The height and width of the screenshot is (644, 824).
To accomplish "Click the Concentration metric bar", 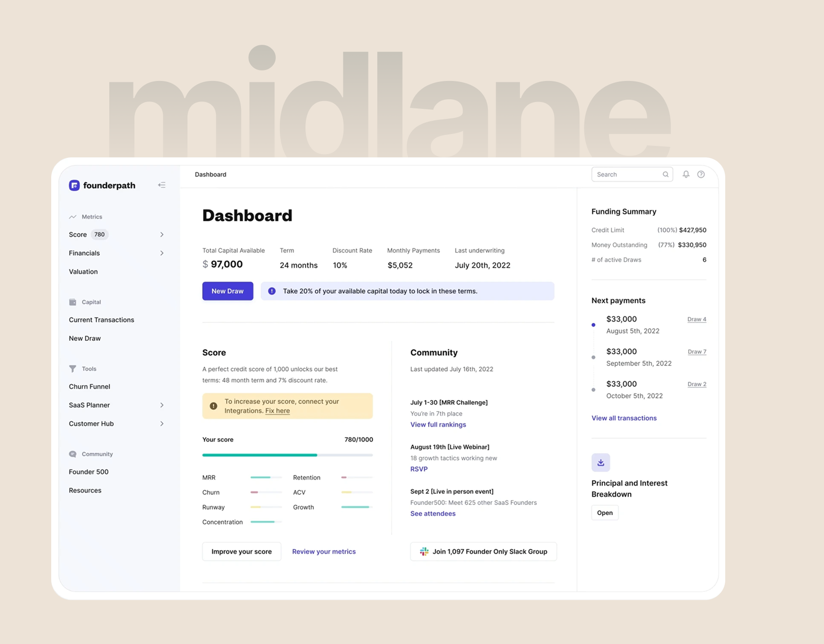I will pyautogui.click(x=266, y=522).
